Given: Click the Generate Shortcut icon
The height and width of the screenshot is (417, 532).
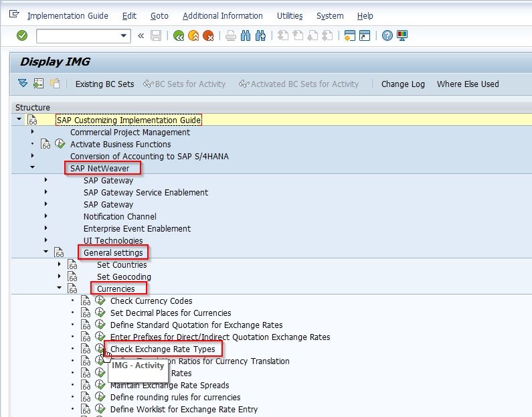Looking at the screenshot, I should click(365, 35).
